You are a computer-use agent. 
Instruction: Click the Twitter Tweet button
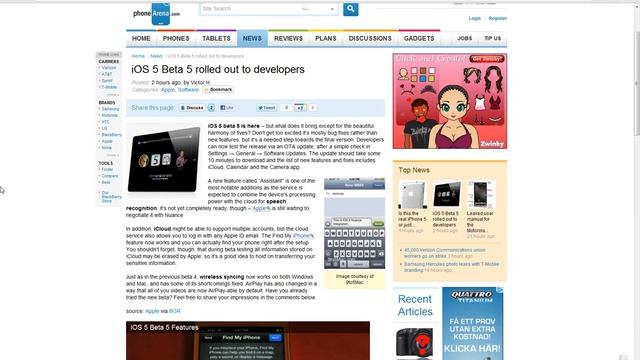(x=267, y=108)
